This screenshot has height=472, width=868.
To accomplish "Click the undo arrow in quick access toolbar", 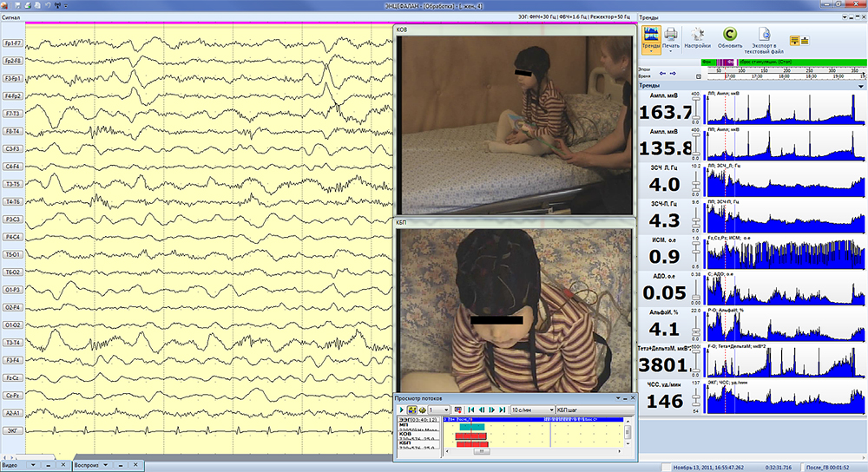I will (47, 5).
